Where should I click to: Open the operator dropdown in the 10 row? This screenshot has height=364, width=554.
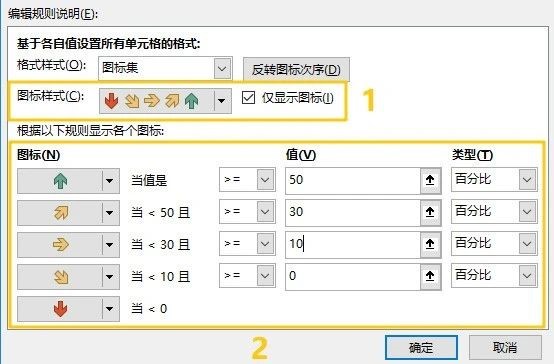click(x=247, y=243)
